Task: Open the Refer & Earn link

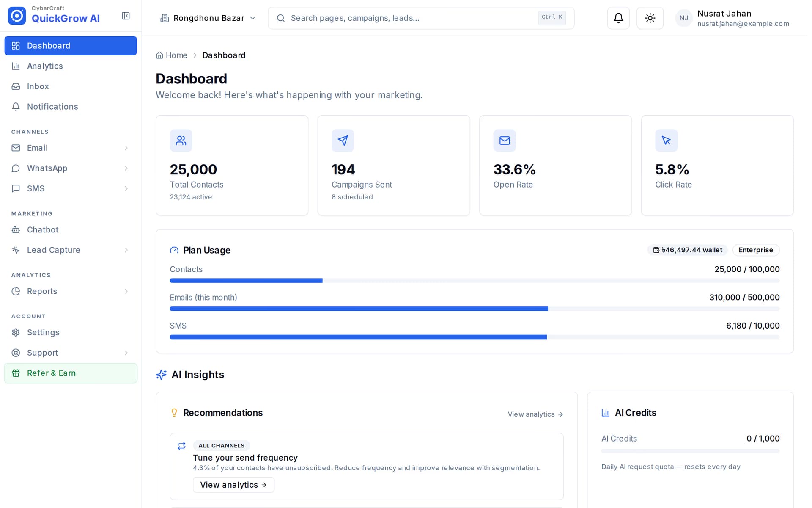Action: 71,373
